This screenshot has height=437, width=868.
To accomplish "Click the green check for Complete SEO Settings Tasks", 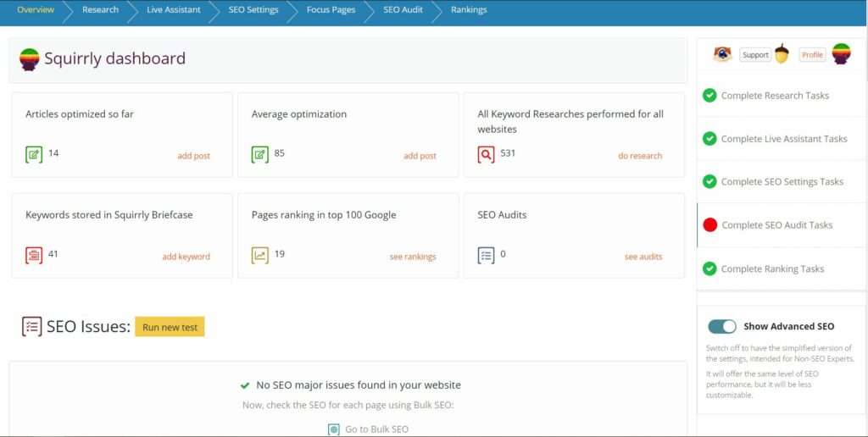I will pyautogui.click(x=709, y=181).
